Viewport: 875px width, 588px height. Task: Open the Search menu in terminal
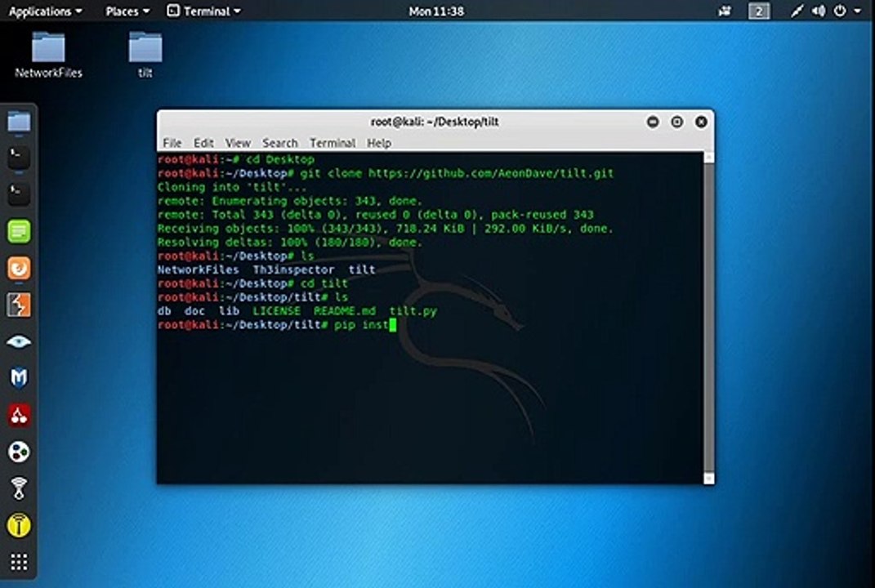click(280, 144)
